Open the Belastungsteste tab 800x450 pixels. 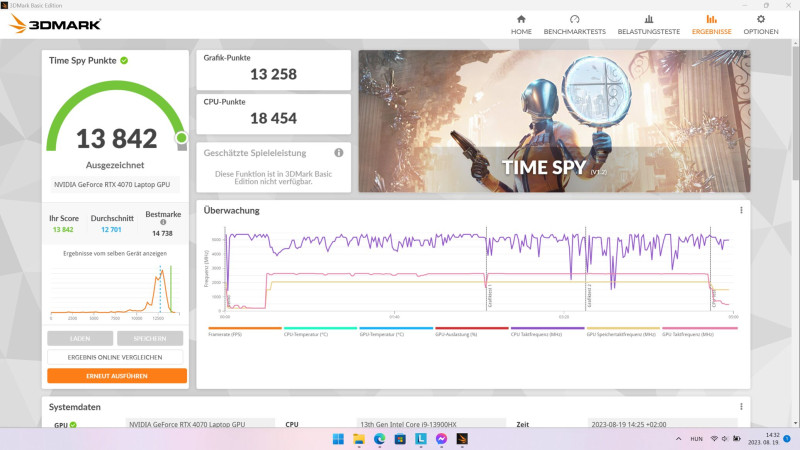648,24
